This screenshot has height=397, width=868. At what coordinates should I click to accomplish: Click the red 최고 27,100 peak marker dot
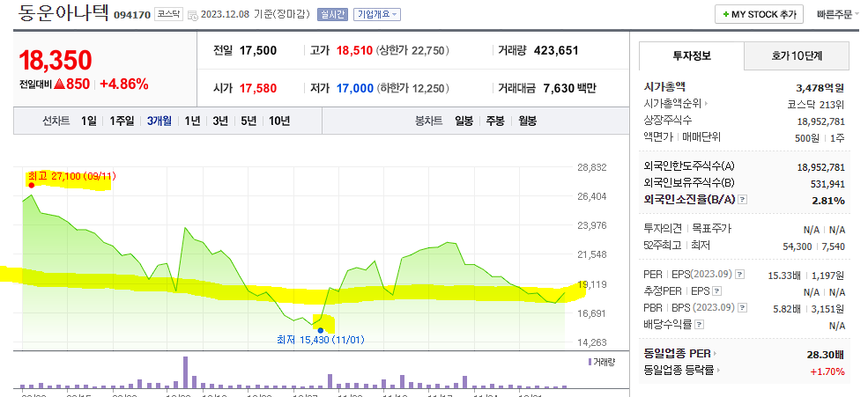coord(32,185)
